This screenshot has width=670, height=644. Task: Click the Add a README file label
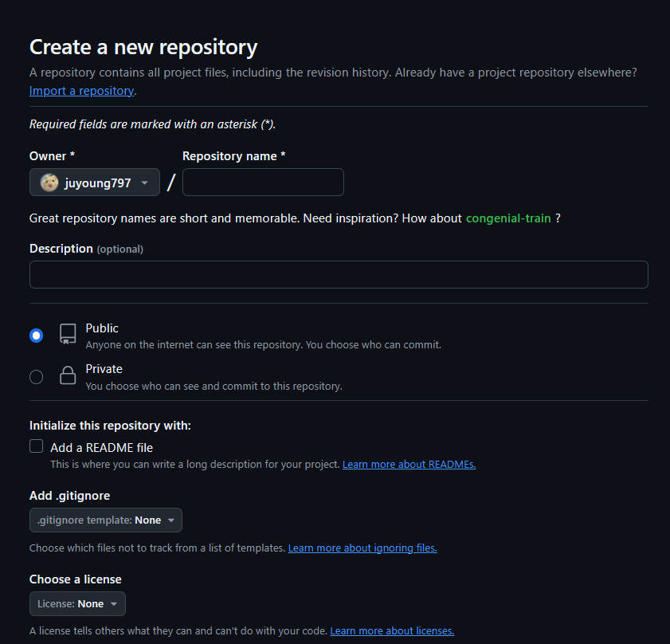coord(102,448)
